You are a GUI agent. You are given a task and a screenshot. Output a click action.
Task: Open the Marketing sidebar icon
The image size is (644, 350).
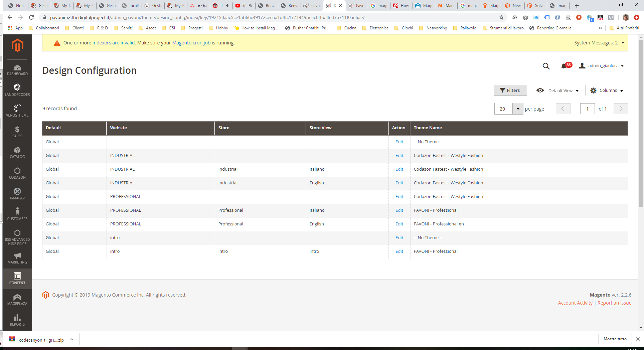17,257
